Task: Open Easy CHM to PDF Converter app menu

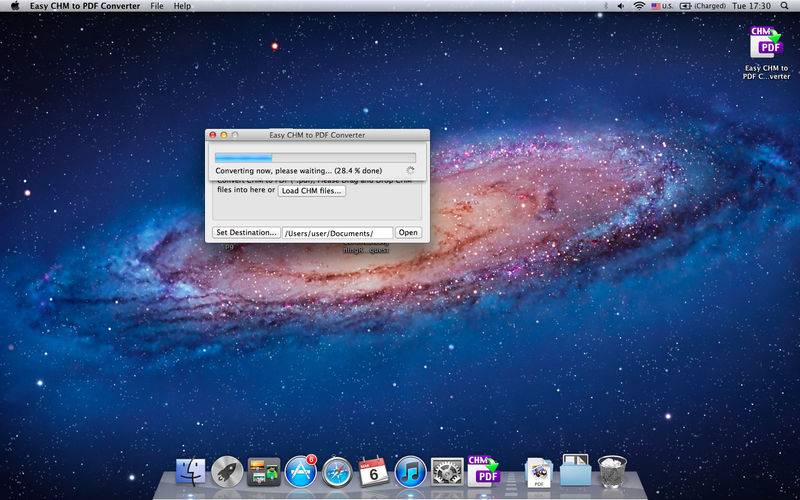Action: [85, 6]
